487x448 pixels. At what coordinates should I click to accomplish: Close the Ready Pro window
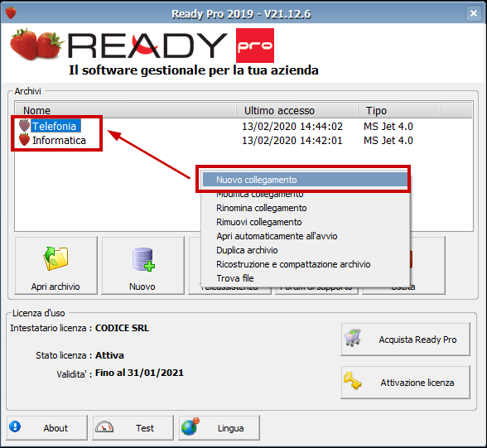[x=474, y=13]
